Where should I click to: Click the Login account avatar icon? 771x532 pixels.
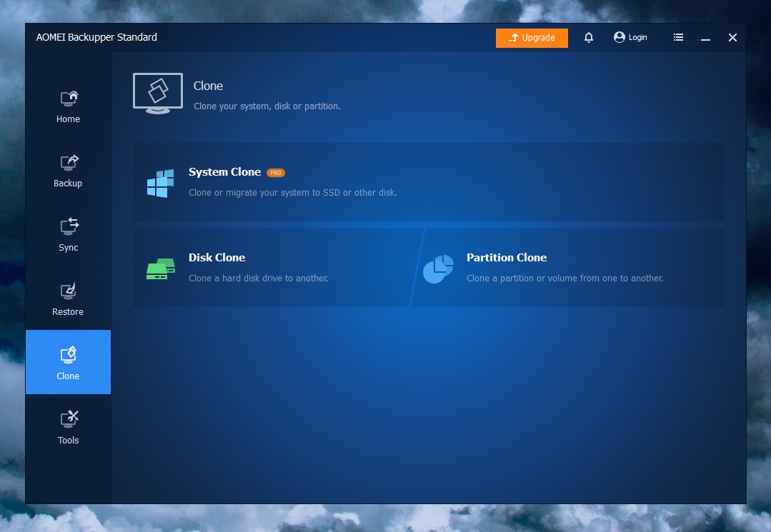[x=619, y=37]
